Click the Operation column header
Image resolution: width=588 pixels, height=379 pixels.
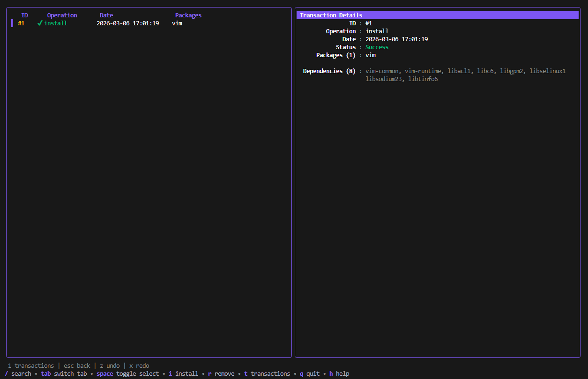(x=62, y=15)
